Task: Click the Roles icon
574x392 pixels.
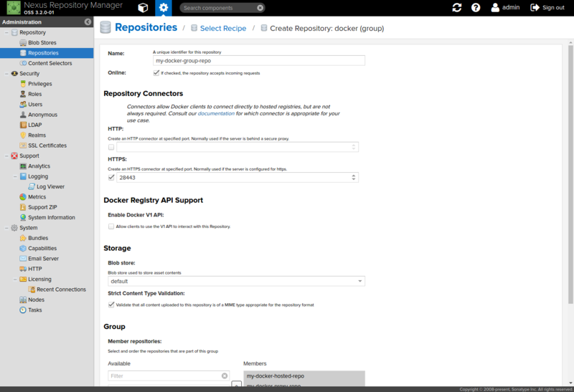Action: pyautogui.click(x=23, y=94)
